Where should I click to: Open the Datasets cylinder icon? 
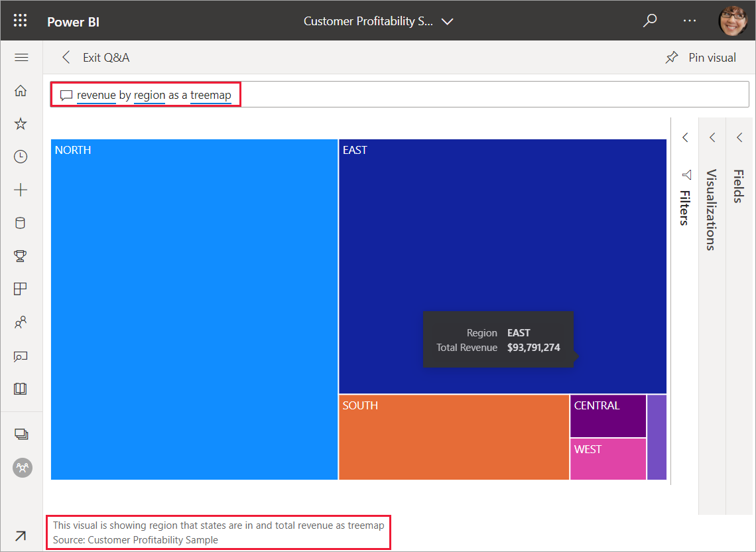coord(21,222)
